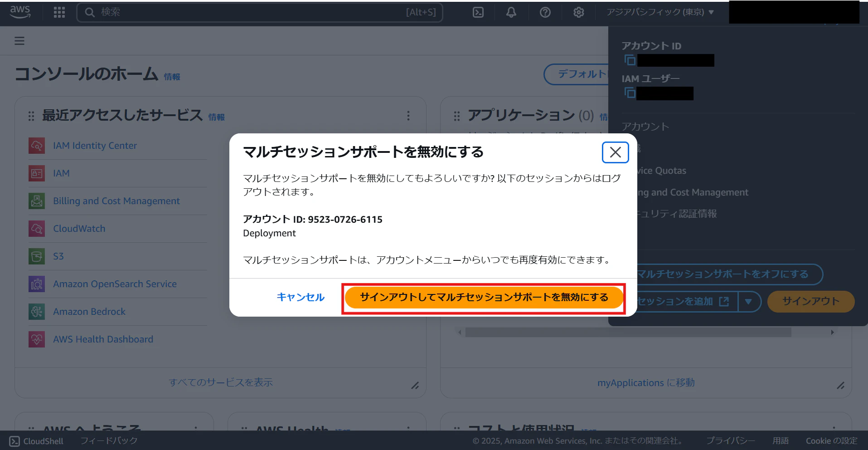This screenshot has height=450, width=868.
Task: Open the AWS Health Dashboard link
Action: [x=103, y=339]
